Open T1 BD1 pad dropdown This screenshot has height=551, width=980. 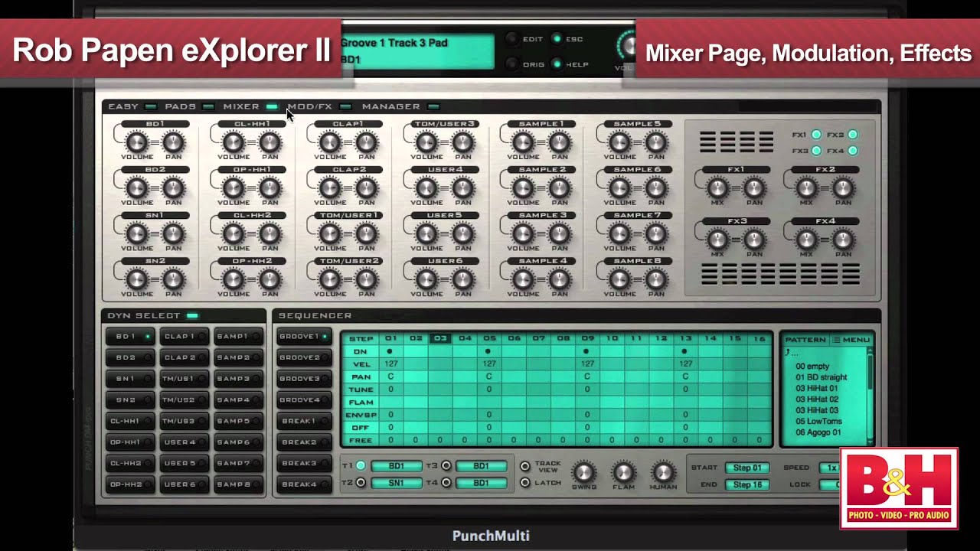coord(397,465)
